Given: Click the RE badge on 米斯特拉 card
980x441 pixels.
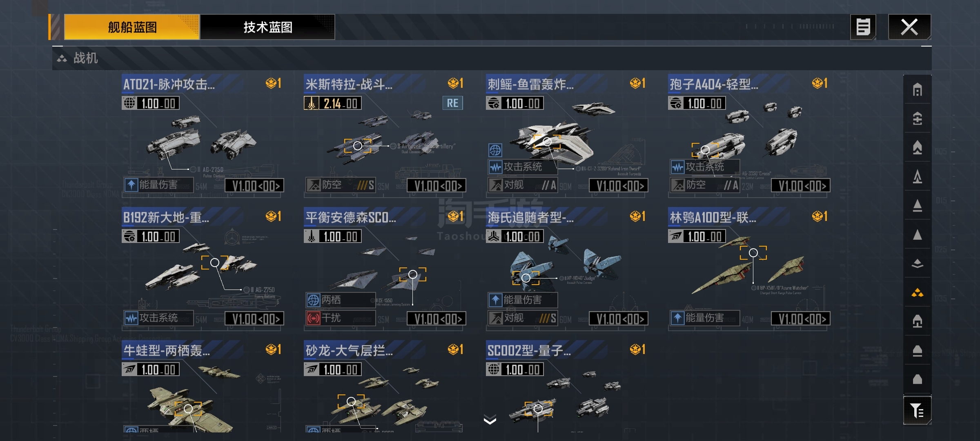Looking at the screenshot, I should 452,103.
